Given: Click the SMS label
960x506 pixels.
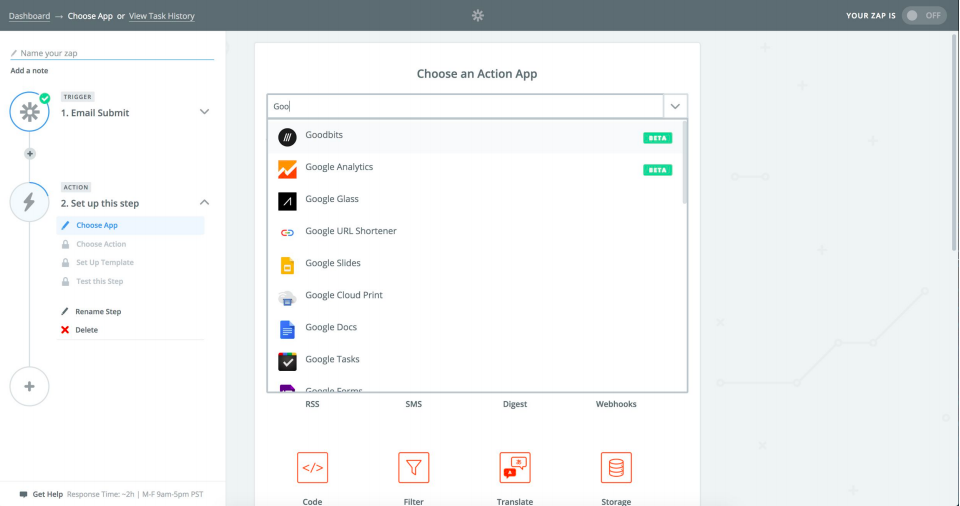Looking at the screenshot, I should (414, 404).
